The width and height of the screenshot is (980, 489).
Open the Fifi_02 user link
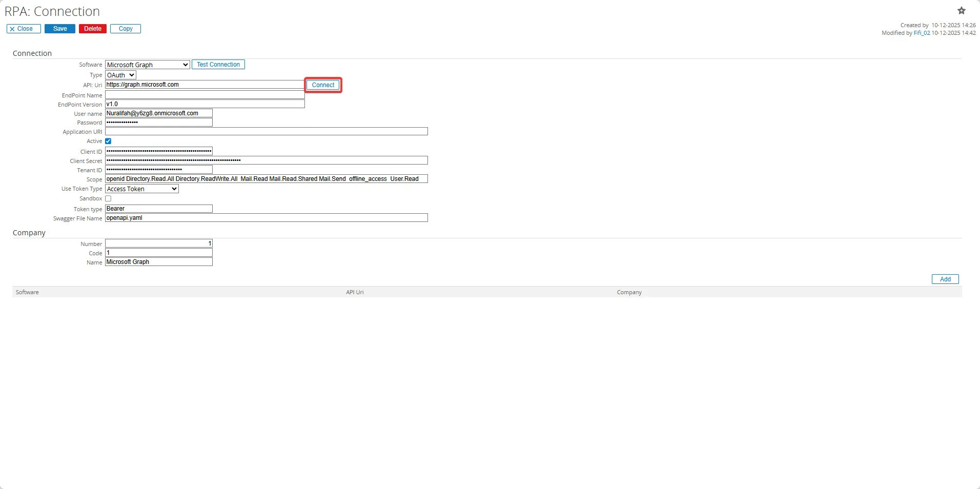(922, 33)
